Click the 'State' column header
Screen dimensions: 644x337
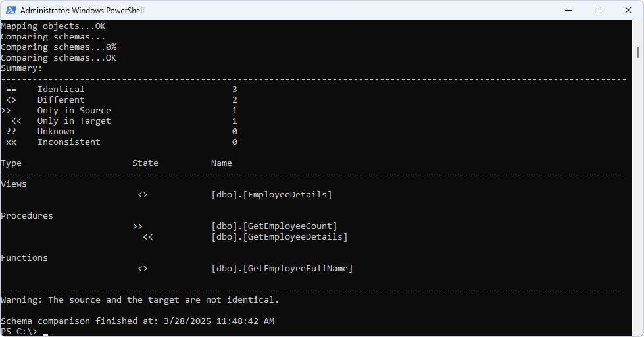tap(145, 163)
